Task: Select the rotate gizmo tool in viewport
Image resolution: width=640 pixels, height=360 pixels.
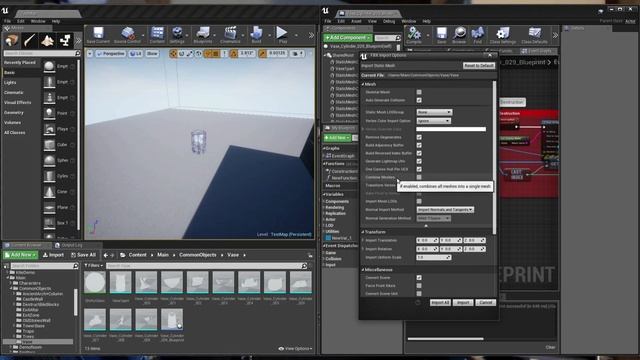Action: 182,53
